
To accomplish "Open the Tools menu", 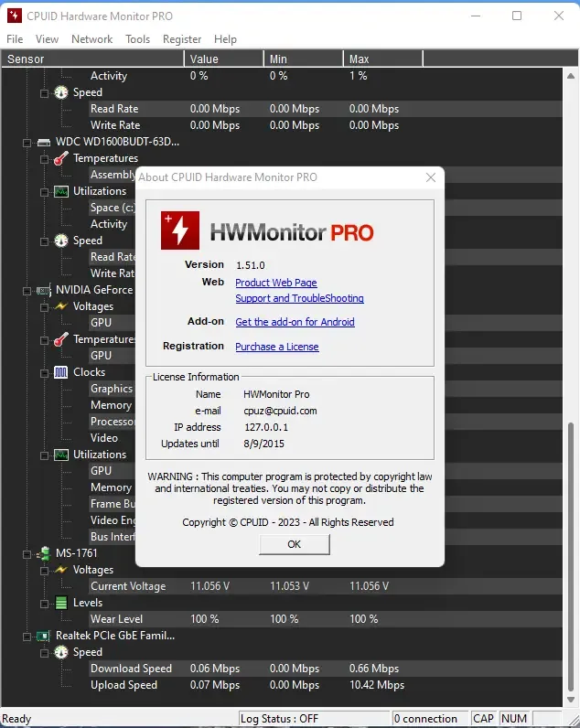I will pos(137,39).
